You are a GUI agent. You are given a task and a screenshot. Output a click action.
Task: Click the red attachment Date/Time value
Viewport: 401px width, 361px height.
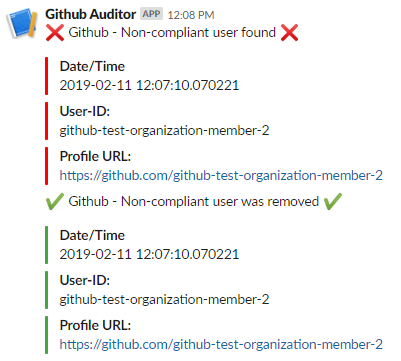149,85
